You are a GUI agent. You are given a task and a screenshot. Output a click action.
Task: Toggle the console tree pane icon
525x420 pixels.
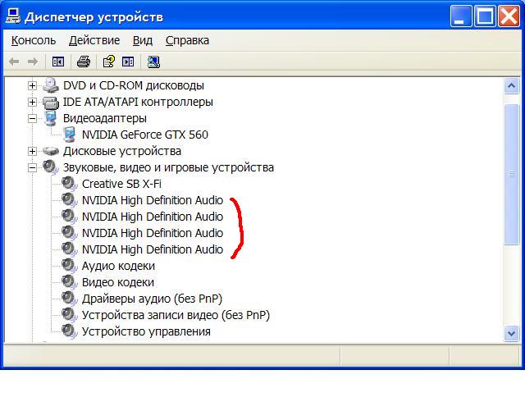58,62
